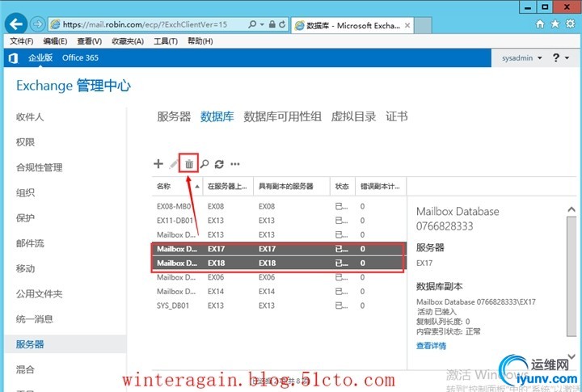This screenshot has height=392, width=582.
Task: Go to 混合 in the sidebar
Action: [x=25, y=369]
